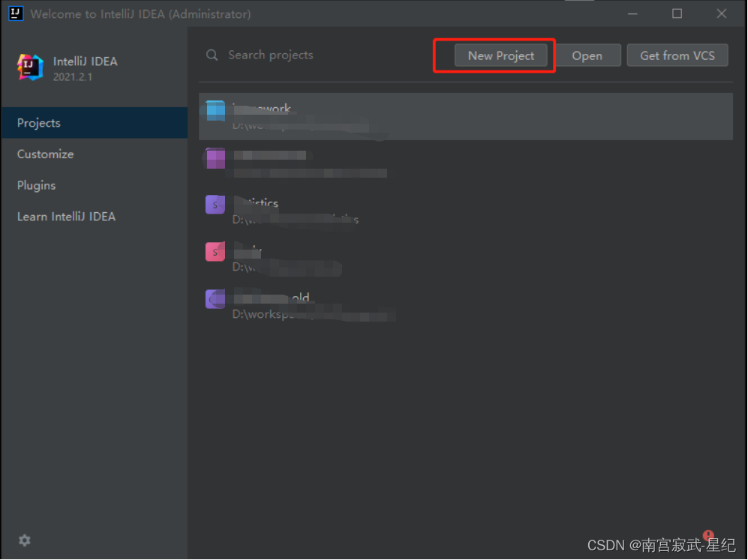Click the Open button
The width and height of the screenshot is (748, 560).
pyautogui.click(x=587, y=55)
